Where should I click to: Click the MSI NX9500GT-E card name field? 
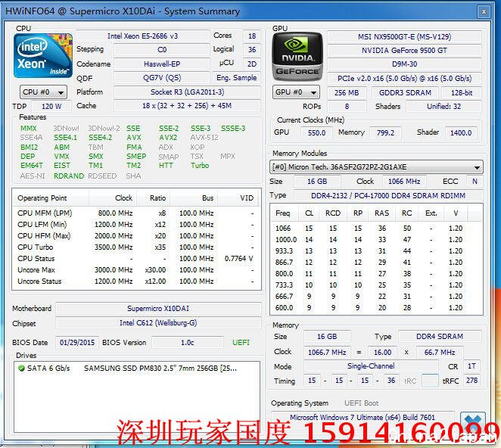[x=404, y=37]
